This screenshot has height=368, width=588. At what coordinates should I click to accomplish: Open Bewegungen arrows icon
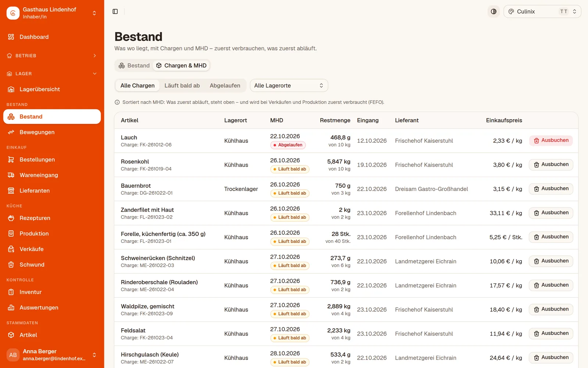[11, 132]
